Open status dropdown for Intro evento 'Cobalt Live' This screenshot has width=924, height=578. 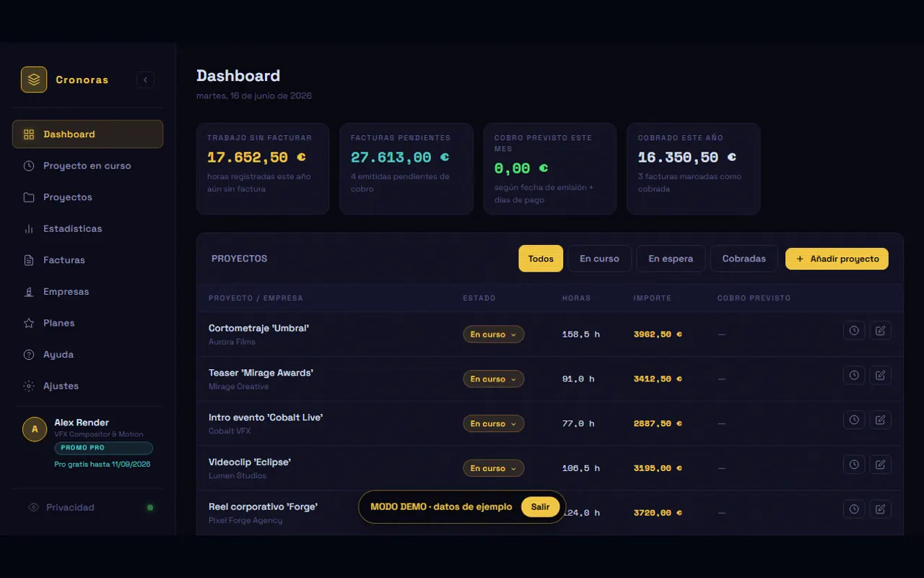[x=494, y=424]
